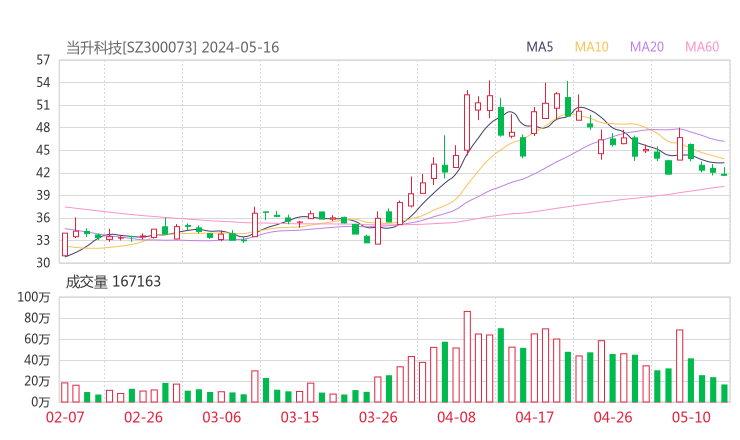Click the 60万 volume axis label

point(37,339)
